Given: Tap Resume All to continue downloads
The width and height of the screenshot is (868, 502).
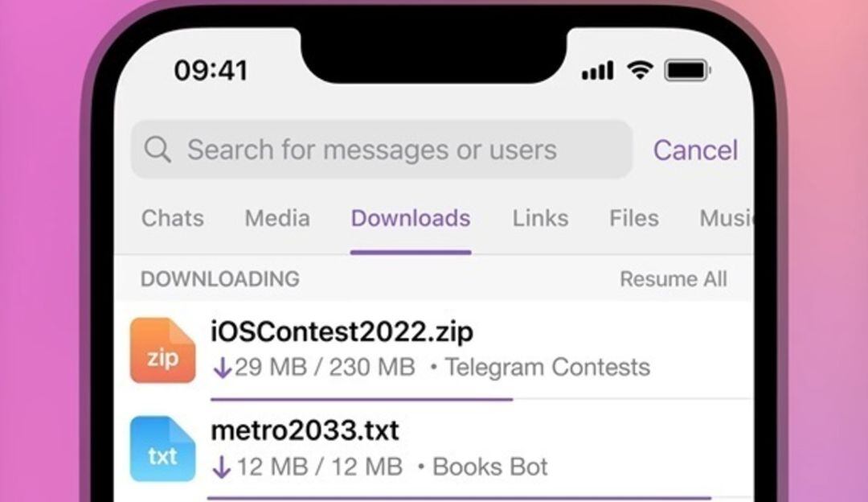Looking at the screenshot, I should pyautogui.click(x=674, y=279).
